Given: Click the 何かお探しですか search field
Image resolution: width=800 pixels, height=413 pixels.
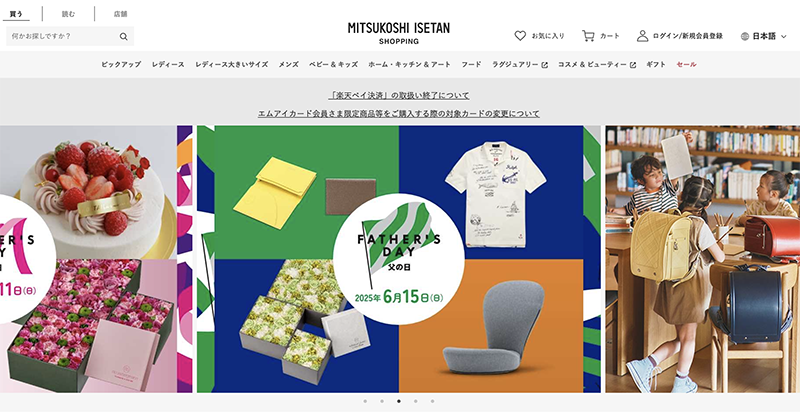Looking at the screenshot, I should pos(61,36).
